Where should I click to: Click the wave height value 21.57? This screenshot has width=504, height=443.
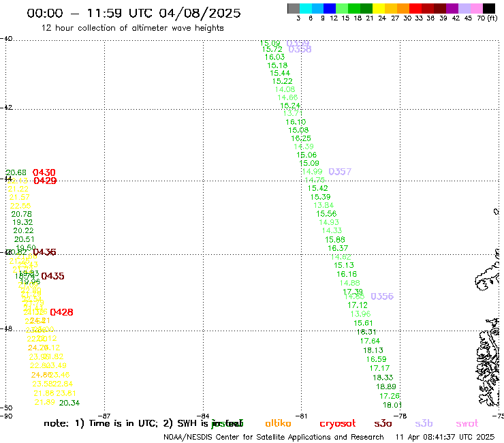(x=19, y=197)
